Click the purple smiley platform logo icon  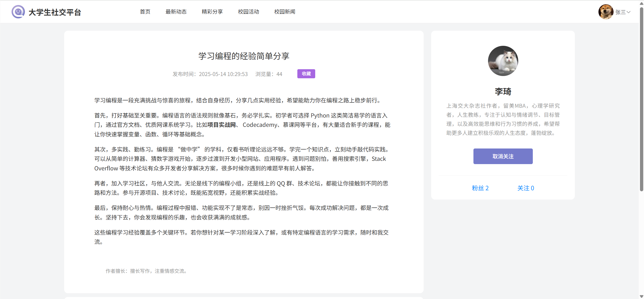(18, 12)
